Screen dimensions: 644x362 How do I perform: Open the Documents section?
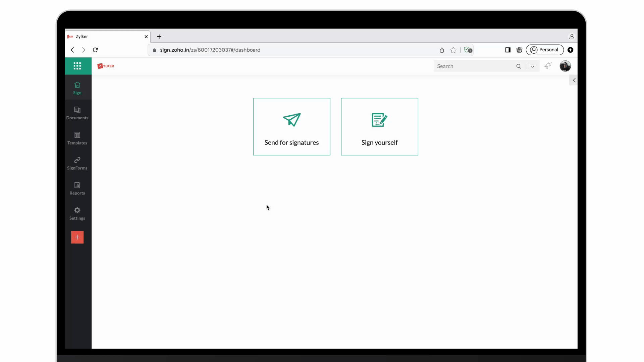coord(77,113)
